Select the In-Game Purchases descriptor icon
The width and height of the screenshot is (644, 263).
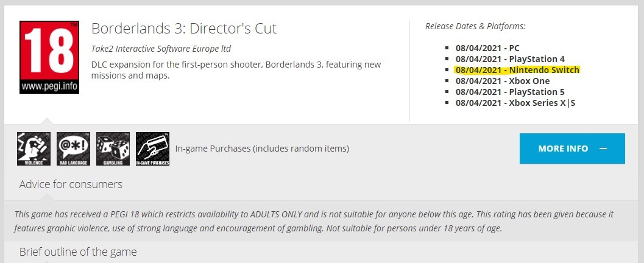(152, 149)
